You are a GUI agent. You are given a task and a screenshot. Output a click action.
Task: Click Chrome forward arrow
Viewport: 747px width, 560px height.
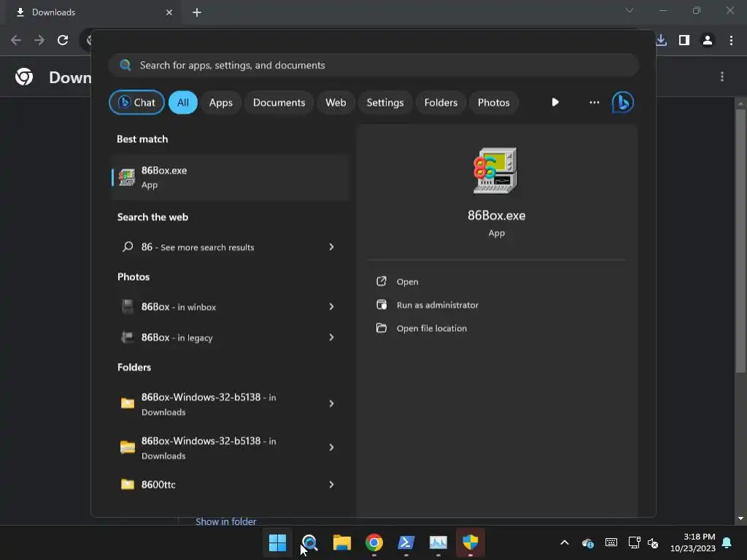coord(39,40)
